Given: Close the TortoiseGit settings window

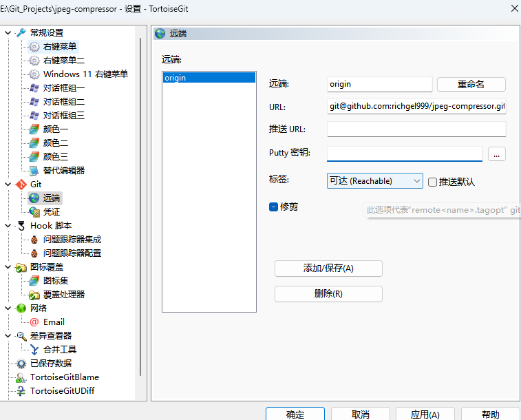Looking at the screenshot, I should point(514,8).
